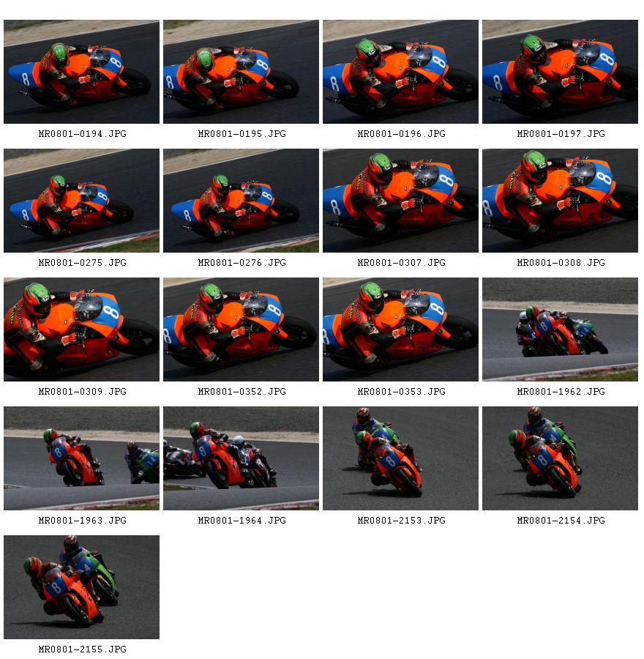Open the MR0801-0352.JPG thumbnail

coord(241,329)
